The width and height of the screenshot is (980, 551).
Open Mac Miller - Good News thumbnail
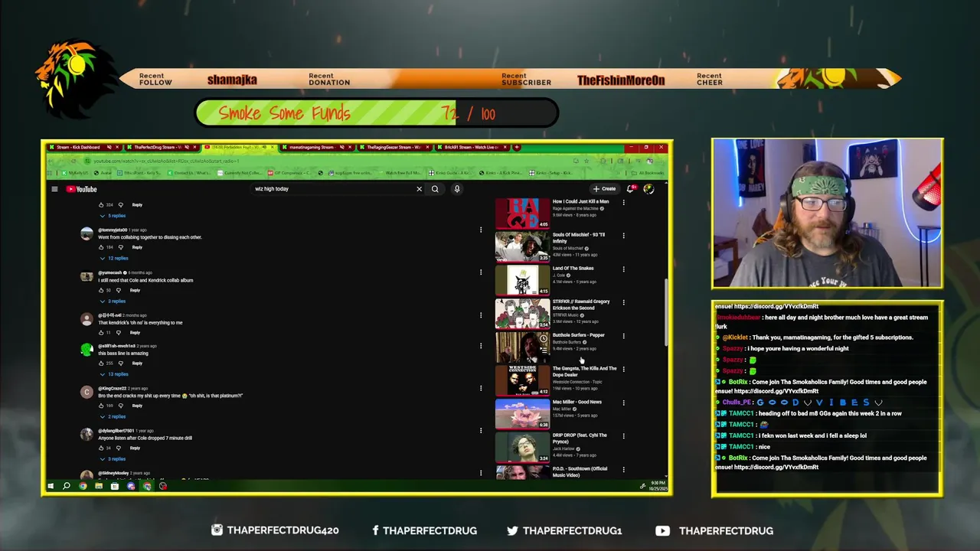click(522, 414)
